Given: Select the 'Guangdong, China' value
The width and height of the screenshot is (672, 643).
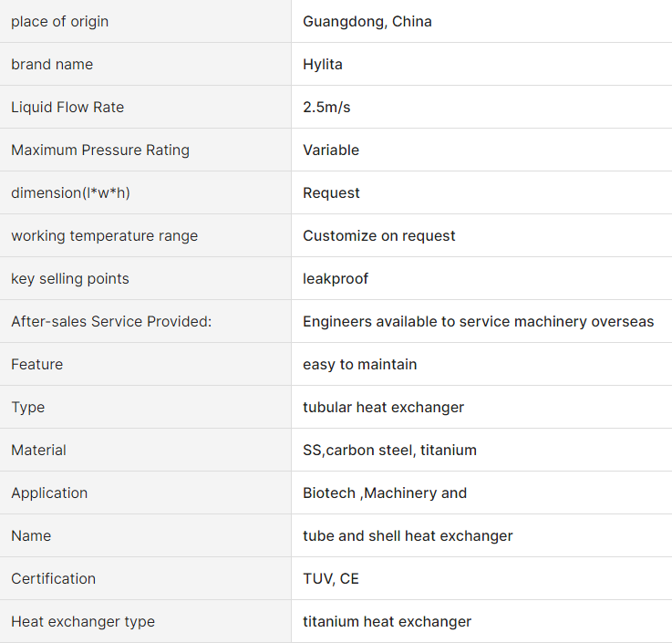Looking at the screenshot, I should [367, 21].
